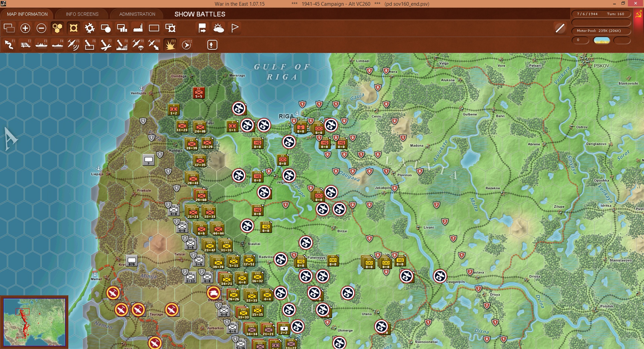
Task: Click the Jekabpils town label
Action: coord(383,188)
